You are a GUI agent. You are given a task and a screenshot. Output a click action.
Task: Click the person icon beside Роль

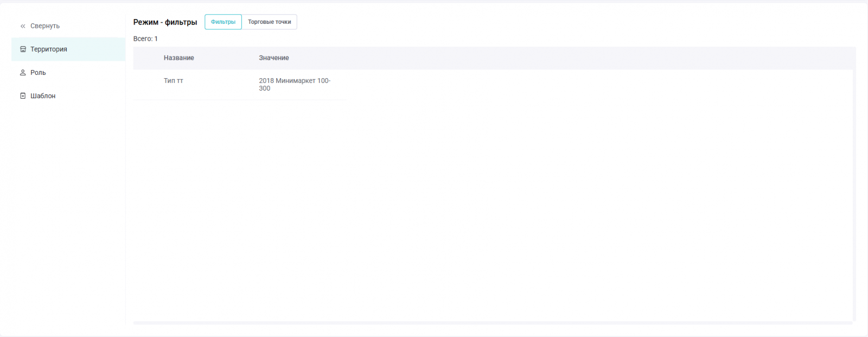pyautogui.click(x=23, y=73)
